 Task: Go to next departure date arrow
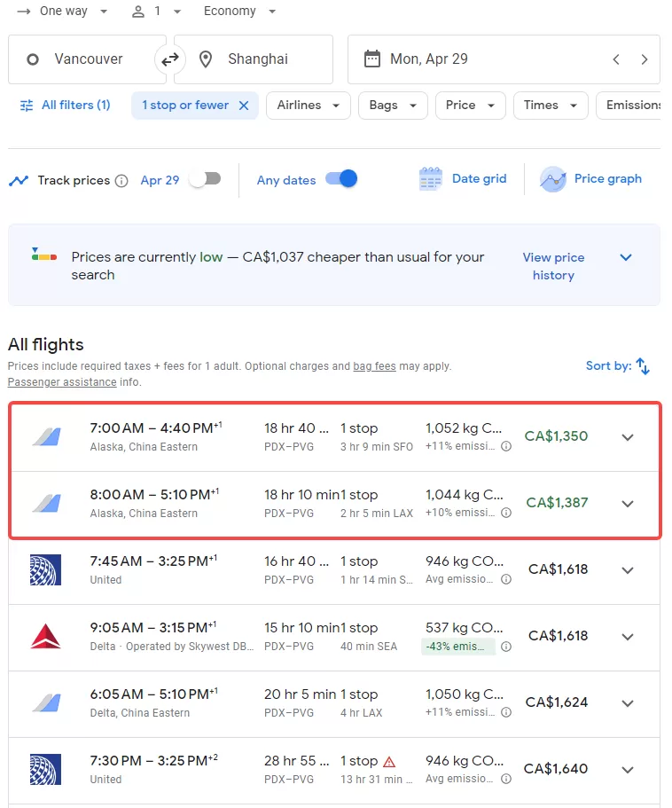pos(645,59)
